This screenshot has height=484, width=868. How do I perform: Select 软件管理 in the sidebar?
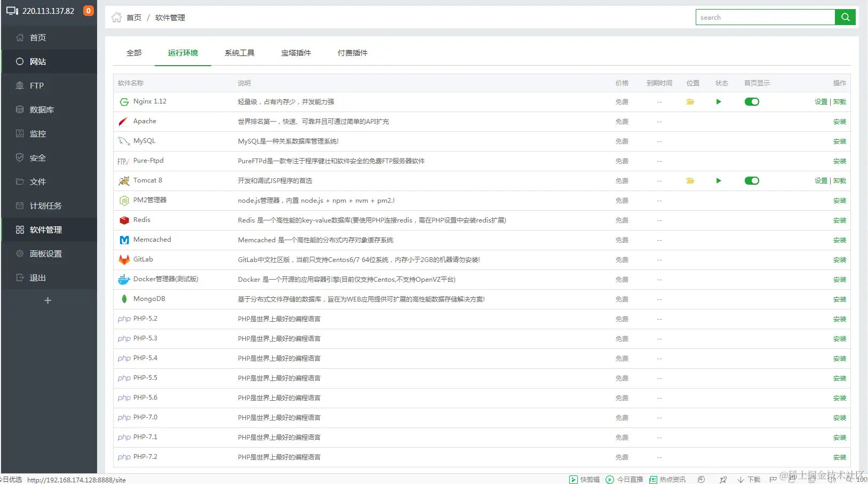[49, 229]
